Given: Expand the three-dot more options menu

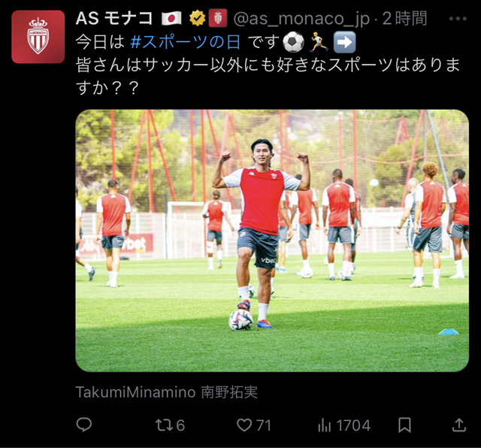Looking at the screenshot, I should pos(458,19).
